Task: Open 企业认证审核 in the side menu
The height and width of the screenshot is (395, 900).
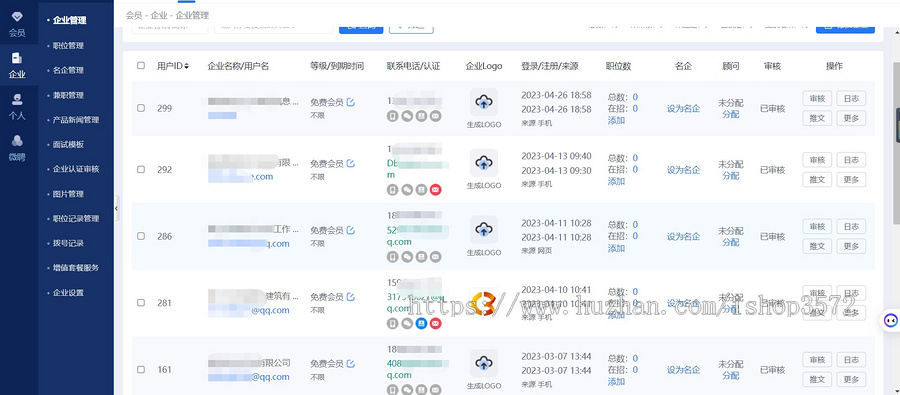Action: coord(76,169)
